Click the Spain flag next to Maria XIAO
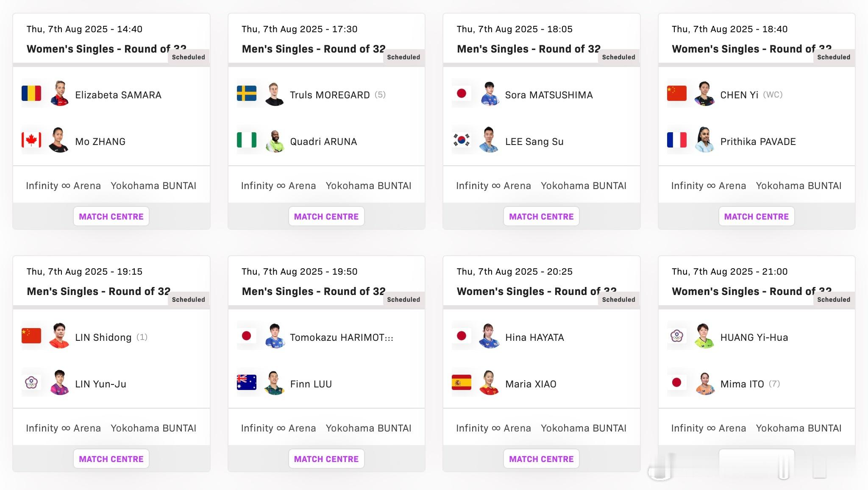The image size is (868, 490). tap(462, 382)
